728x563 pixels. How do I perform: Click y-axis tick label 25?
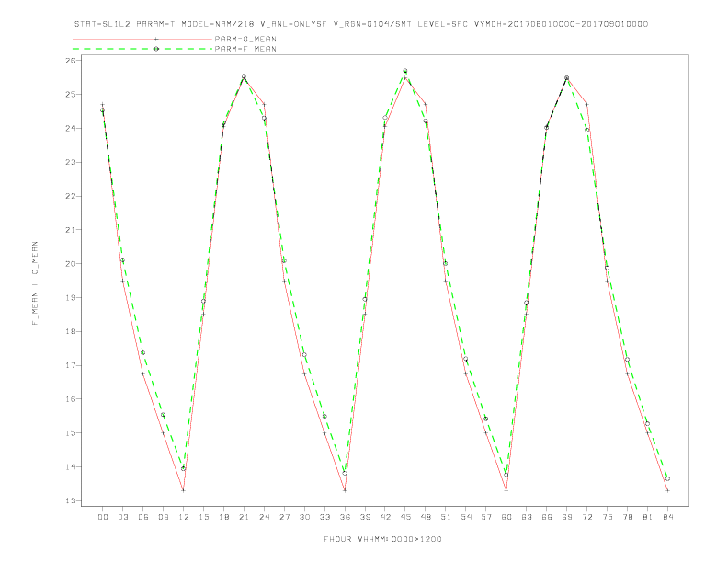(x=70, y=95)
